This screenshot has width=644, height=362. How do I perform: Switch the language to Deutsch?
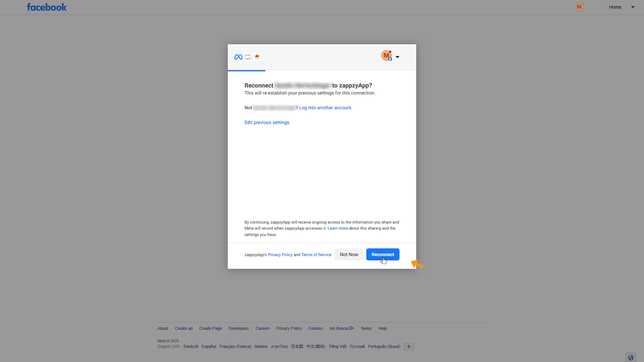point(191,347)
